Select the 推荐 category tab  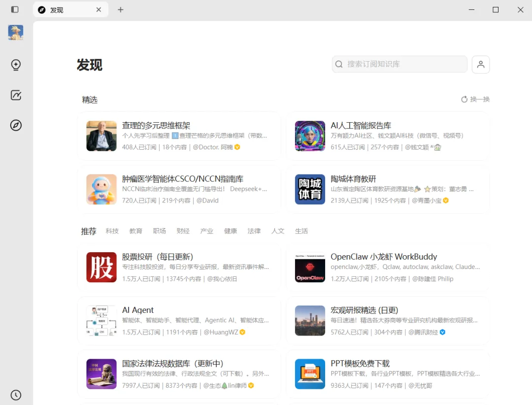89,231
